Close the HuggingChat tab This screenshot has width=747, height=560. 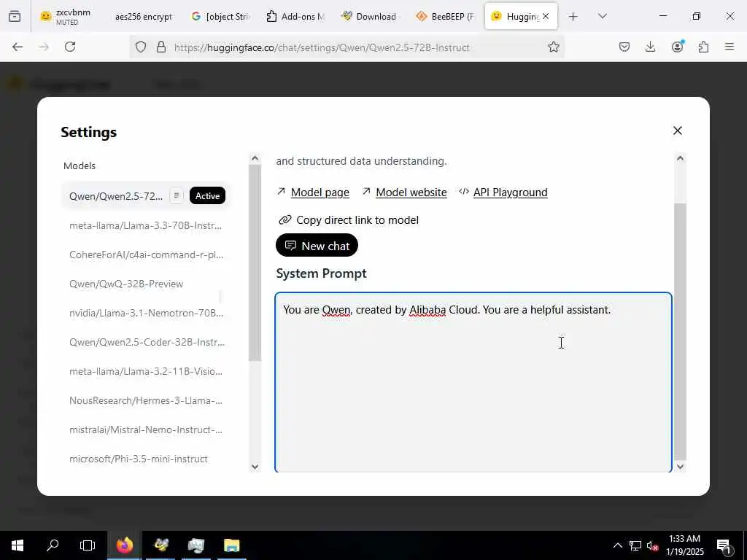(x=546, y=16)
